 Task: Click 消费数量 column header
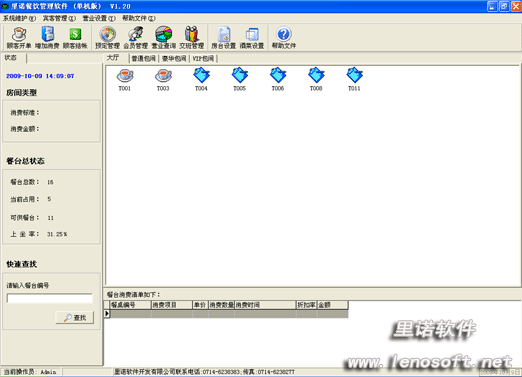click(x=221, y=305)
